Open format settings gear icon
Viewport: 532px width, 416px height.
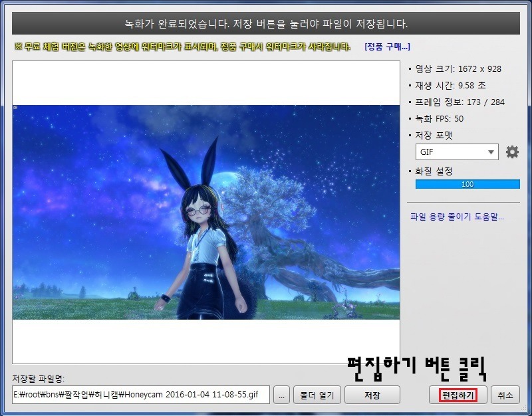coord(512,152)
